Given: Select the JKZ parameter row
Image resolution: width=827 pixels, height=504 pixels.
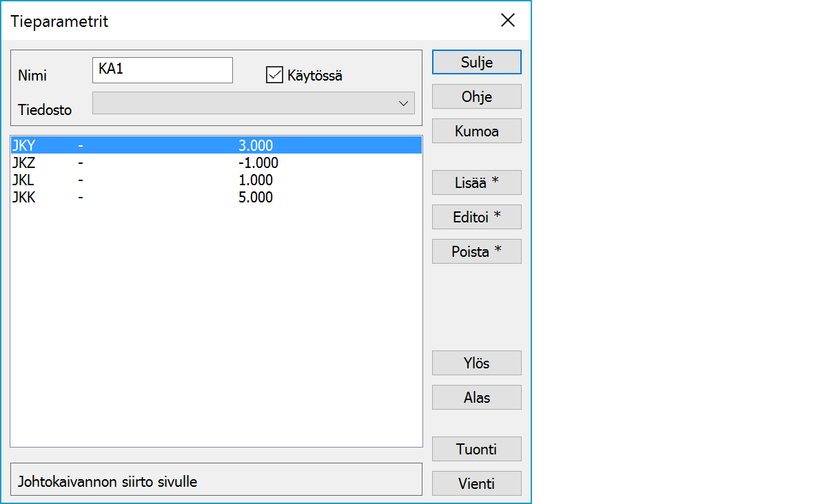Looking at the screenshot, I should [x=216, y=163].
